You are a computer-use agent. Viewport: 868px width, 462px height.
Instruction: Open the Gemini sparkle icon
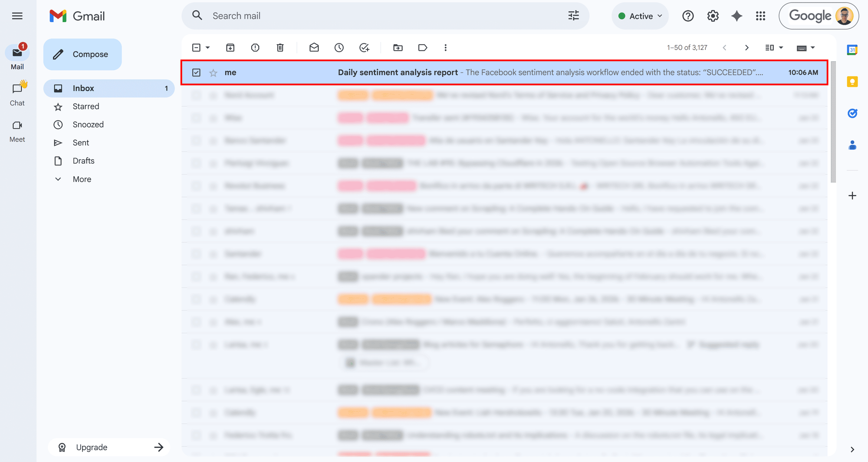tap(736, 16)
